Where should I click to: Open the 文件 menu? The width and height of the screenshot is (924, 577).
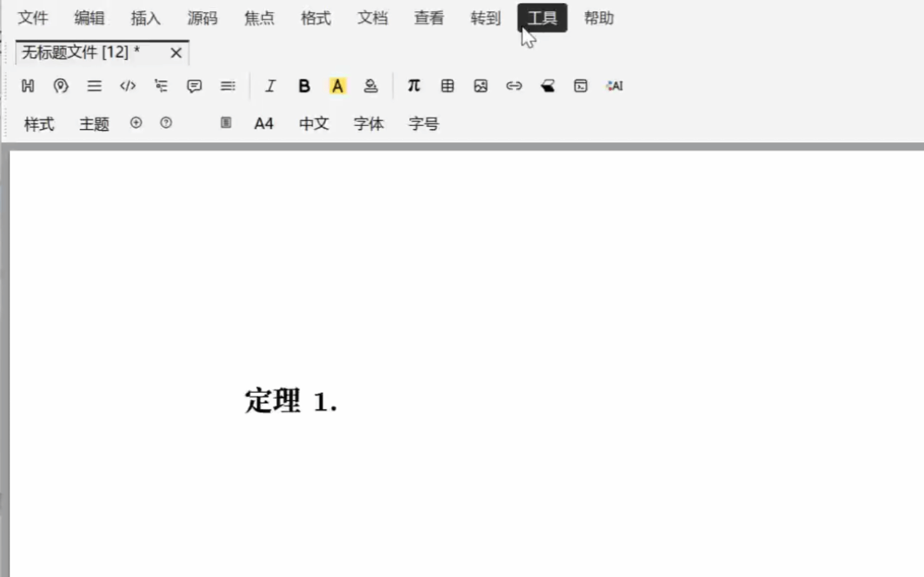click(33, 18)
